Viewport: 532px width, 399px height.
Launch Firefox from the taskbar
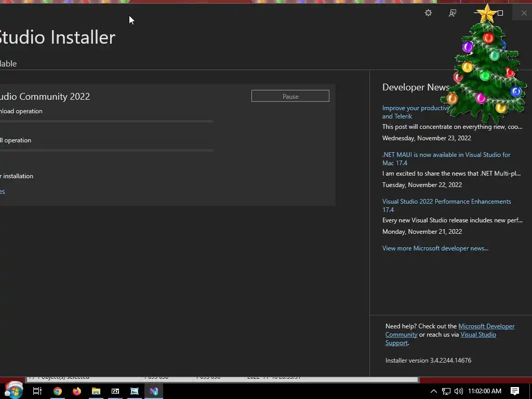(77, 391)
